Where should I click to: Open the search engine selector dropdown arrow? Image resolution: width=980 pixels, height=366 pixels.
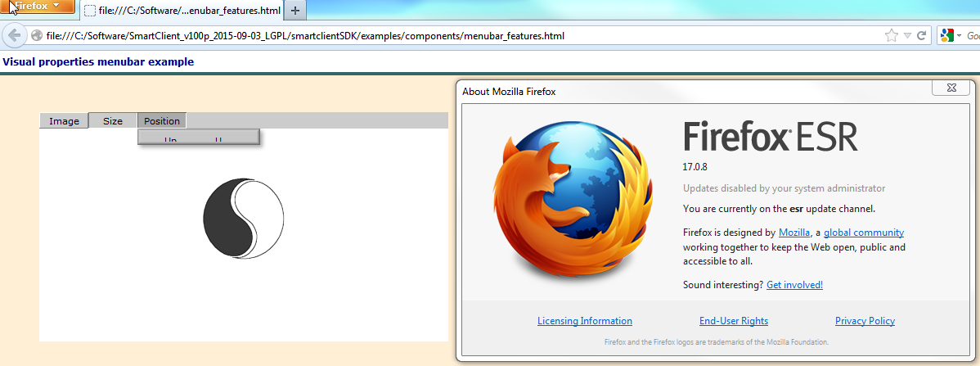pos(959,36)
